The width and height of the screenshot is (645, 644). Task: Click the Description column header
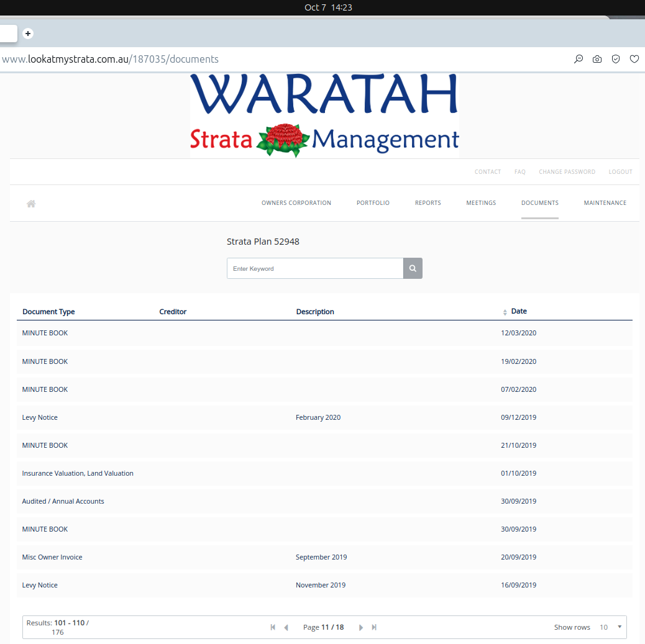tap(315, 312)
